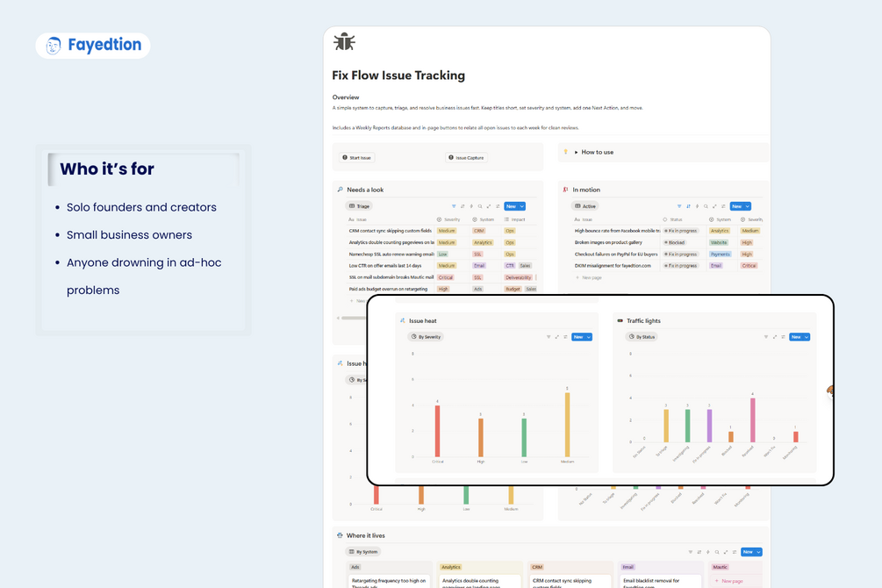Image resolution: width=882 pixels, height=588 pixels.
Task: Open Needs a look database in full page
Action: coord(489,206)
